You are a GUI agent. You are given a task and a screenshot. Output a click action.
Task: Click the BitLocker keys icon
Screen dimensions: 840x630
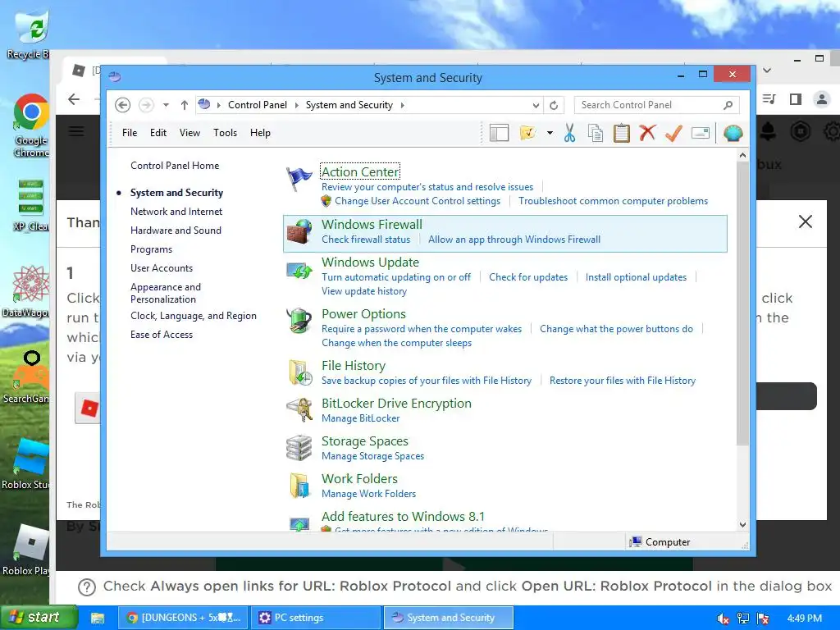(x=299, y=410)
